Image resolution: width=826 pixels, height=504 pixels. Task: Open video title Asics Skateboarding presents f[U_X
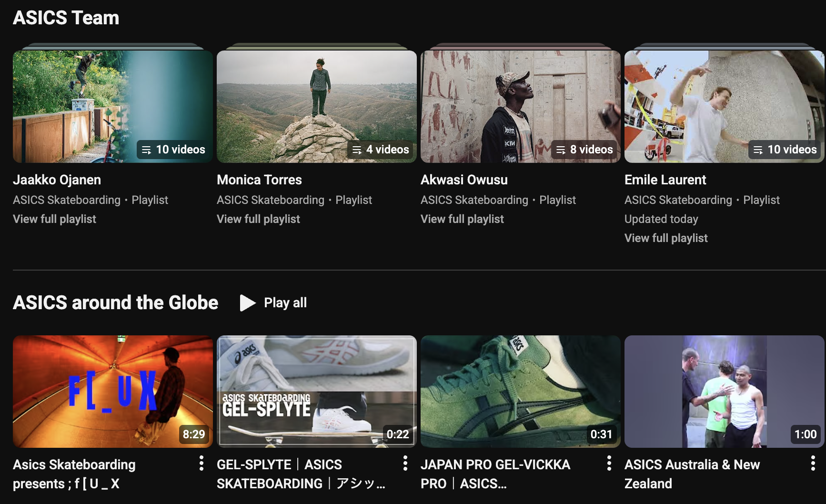(74, 474)
